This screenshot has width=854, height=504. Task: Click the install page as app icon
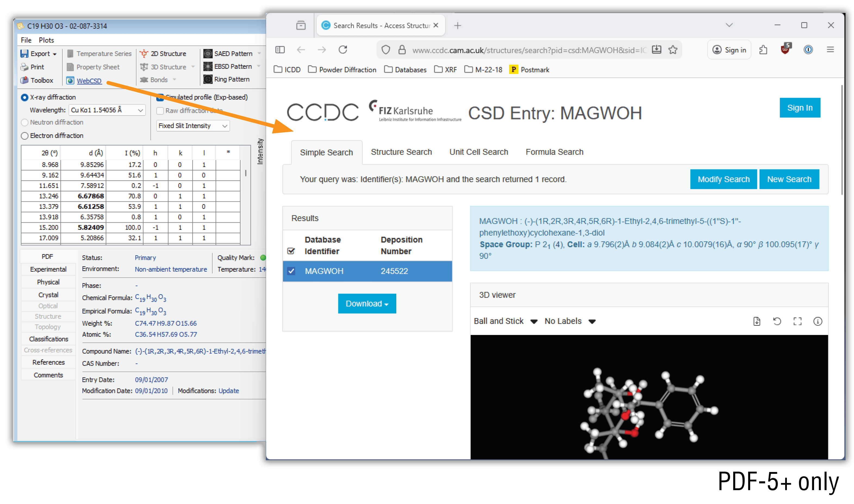[656, 49]
